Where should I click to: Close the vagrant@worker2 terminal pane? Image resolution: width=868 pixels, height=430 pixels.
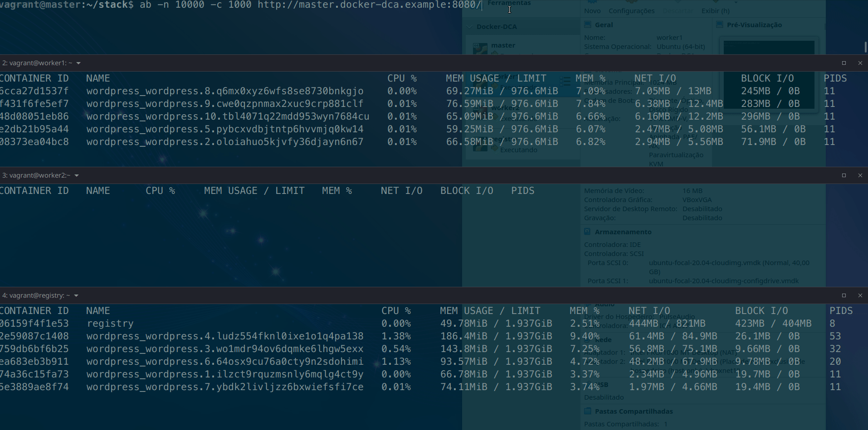(x=860, y=175)
